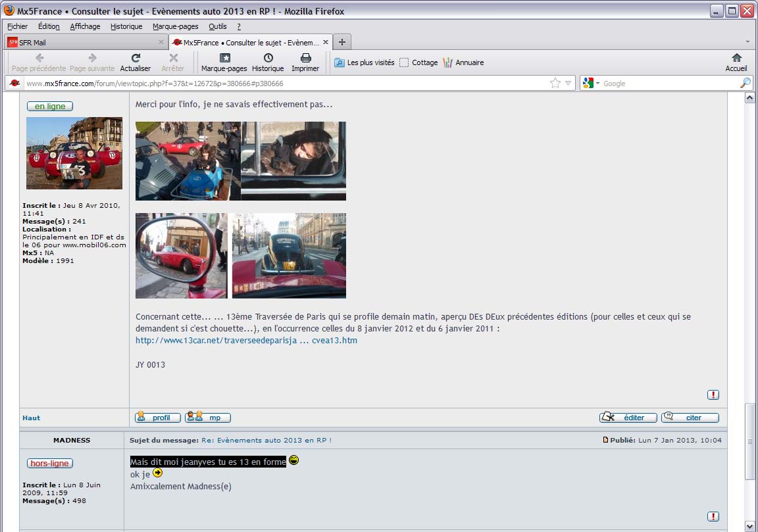Click the site favicon in address bar
The image size is (758, 532).
(x=14, y=83)
